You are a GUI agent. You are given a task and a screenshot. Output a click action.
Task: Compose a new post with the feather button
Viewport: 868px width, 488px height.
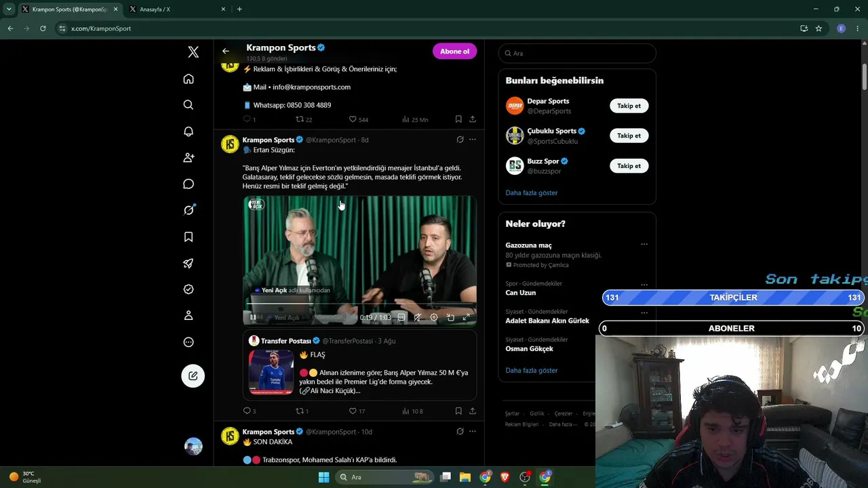click(x=193, y=375)
